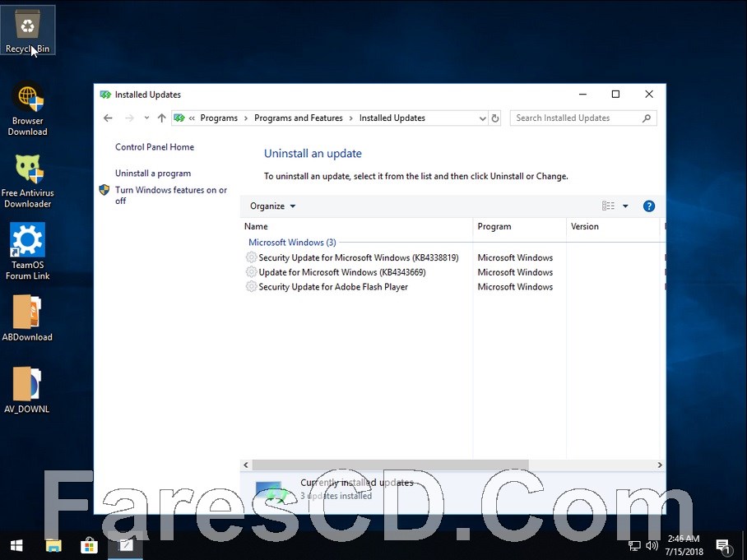Expand the address bar history dropdown
The width and height of the screenshot is (747, 560).
483,118
